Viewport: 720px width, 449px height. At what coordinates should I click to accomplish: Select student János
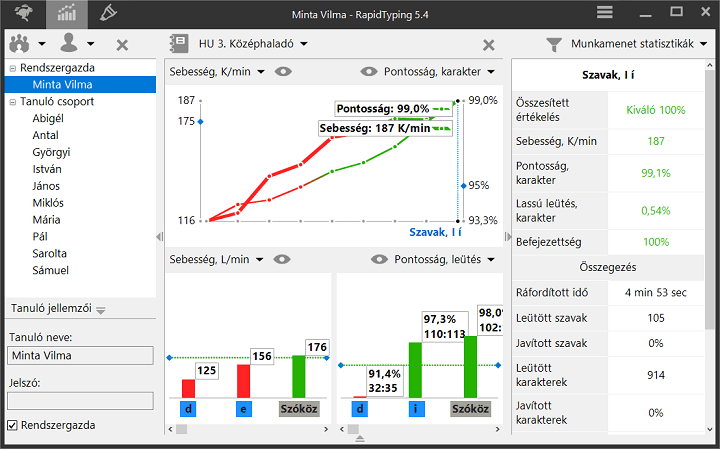click(46, 186)
